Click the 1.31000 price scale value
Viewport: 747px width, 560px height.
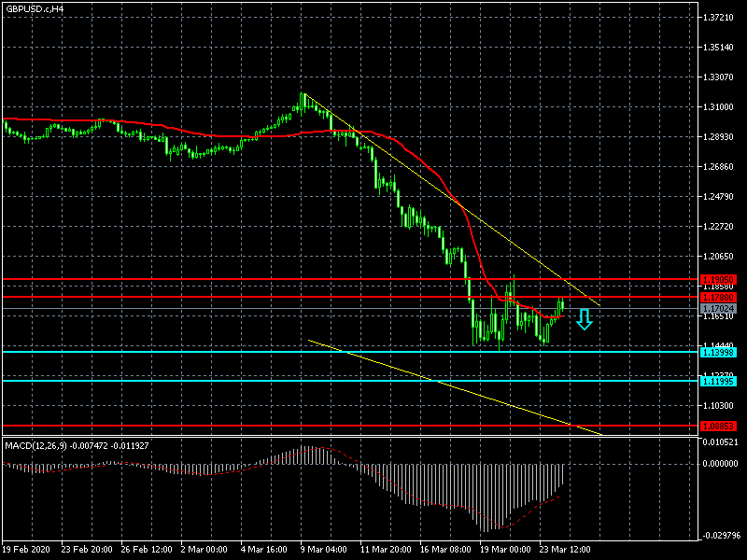tap(719, 107)
